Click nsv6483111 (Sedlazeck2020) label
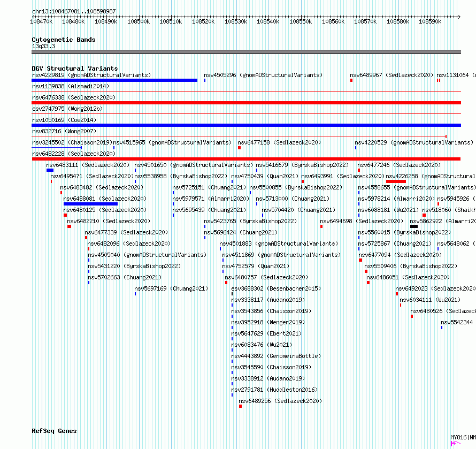This screenshot has height=449, width=476. pyautogui.click(x=88, y=165)
